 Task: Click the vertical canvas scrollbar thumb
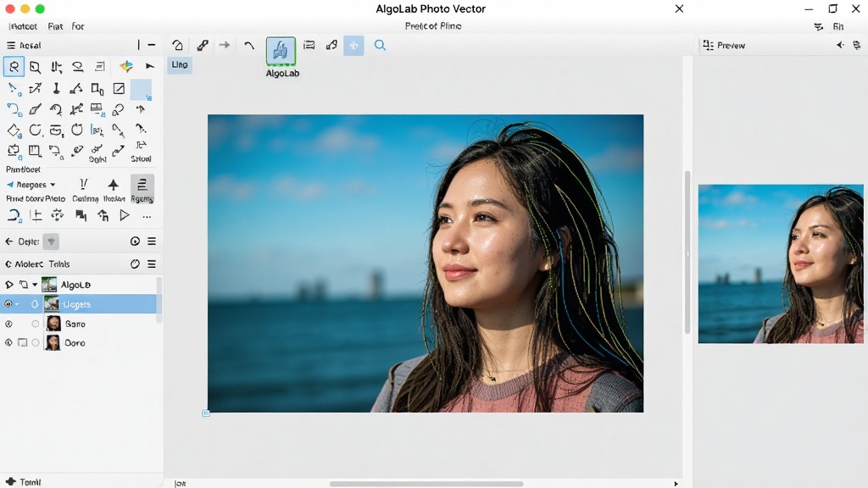687,252
